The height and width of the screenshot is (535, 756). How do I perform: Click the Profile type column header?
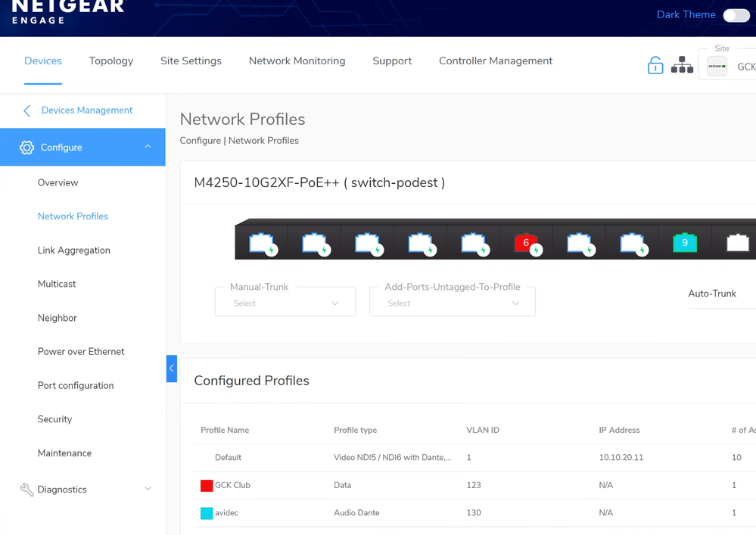356,431
